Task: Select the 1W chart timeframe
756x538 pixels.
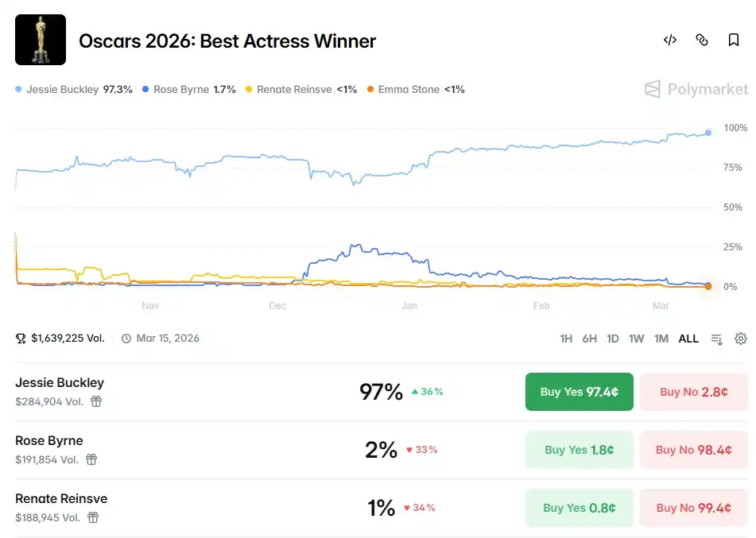Action: click(x=637, y=339)
